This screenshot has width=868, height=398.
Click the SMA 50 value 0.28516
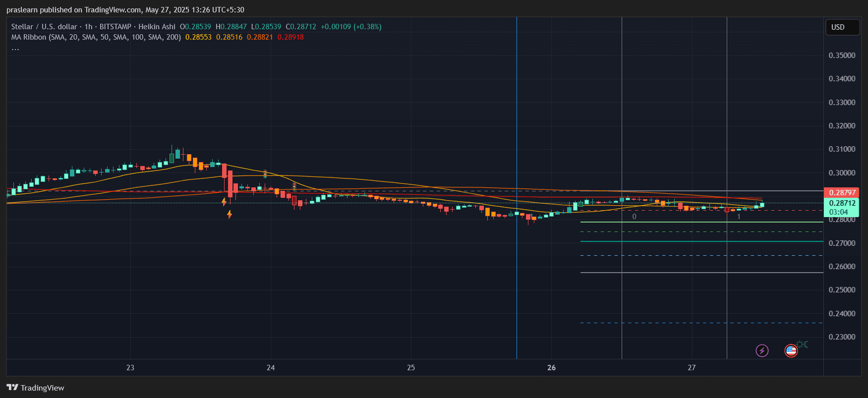(x=229, y=37)
